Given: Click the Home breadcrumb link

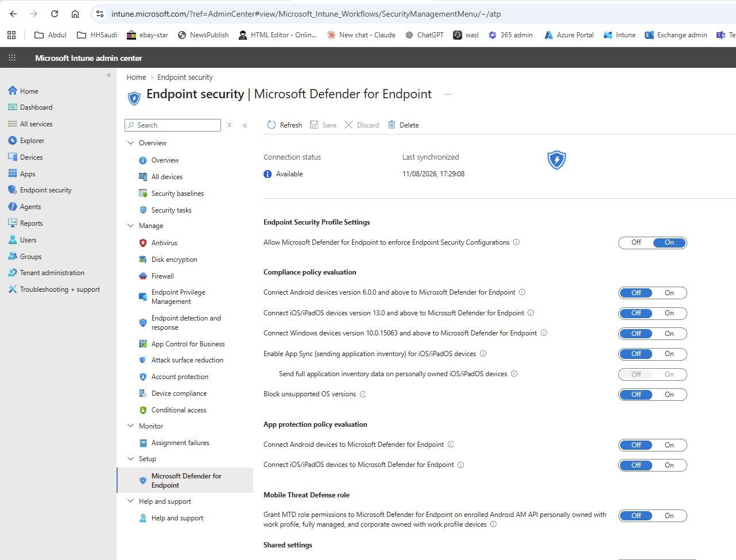Looking at the screenshot, I should pyautogui.click(x=136, y=77).
